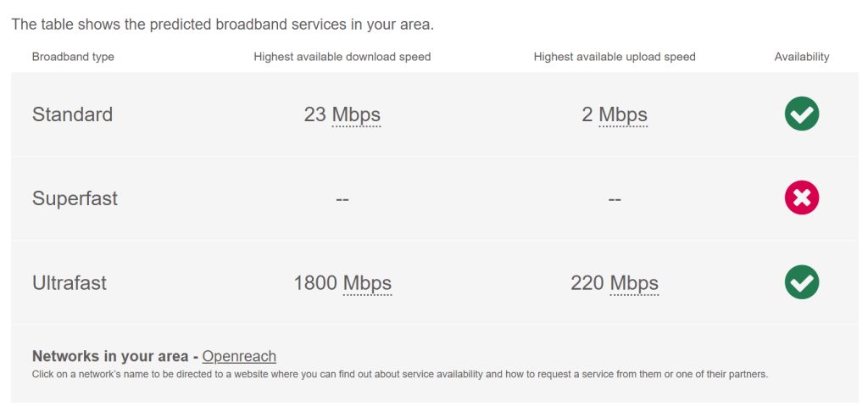Click Mbps abbreviation beside 2 upload speed
The image size is (868, 412).
click(623, 114)
